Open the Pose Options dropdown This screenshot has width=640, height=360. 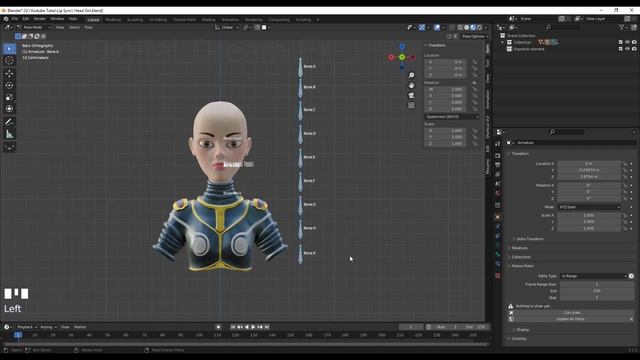[475, 36]
